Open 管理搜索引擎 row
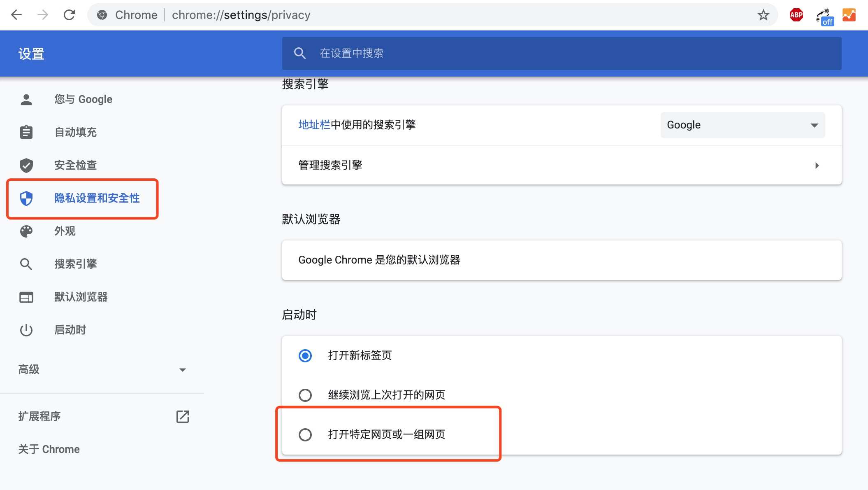The image size is (868, 490). [562, 165]
